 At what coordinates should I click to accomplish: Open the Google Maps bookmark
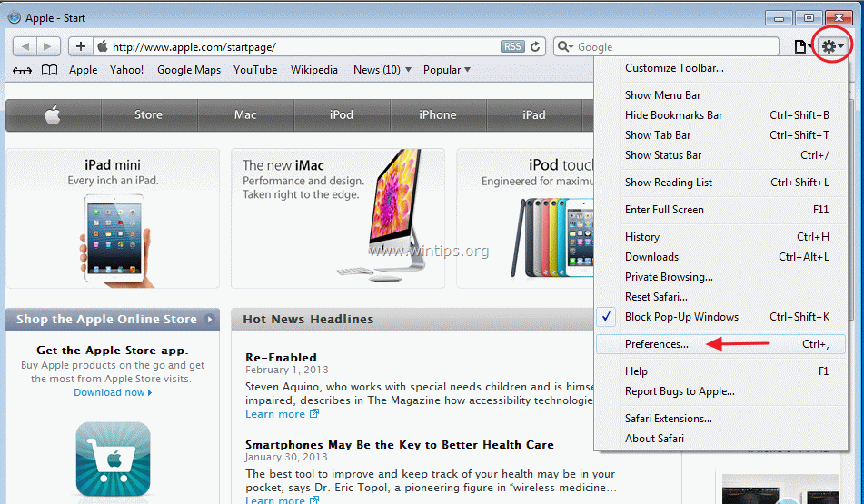click(x=188, y=70)
